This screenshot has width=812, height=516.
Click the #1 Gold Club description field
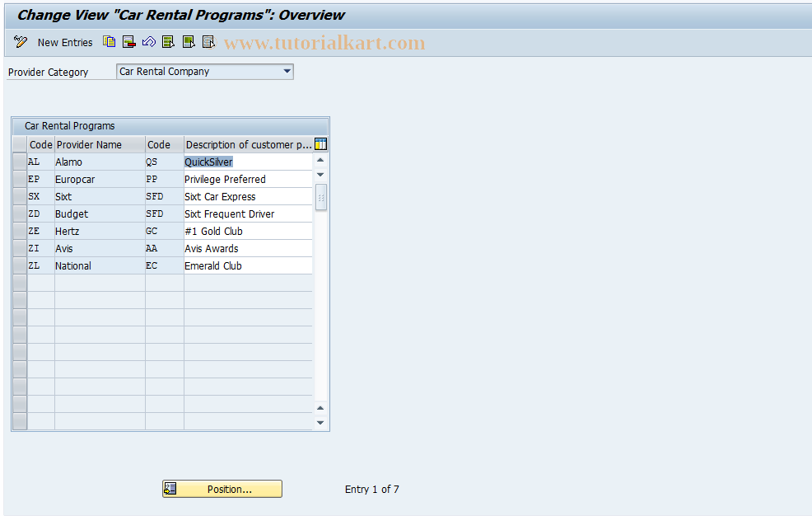(x=248, y=231)
